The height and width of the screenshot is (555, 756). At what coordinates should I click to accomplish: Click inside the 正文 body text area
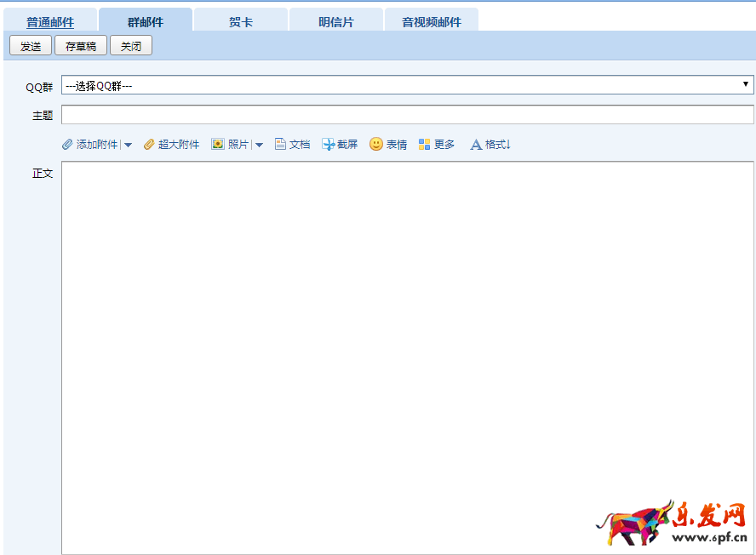[407, 340]
